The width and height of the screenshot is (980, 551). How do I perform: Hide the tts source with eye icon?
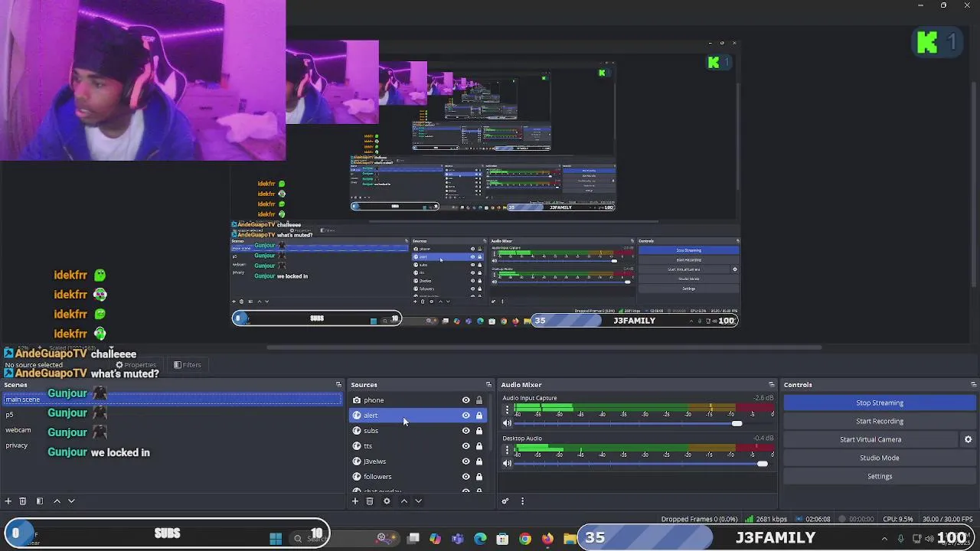point(465,446)
